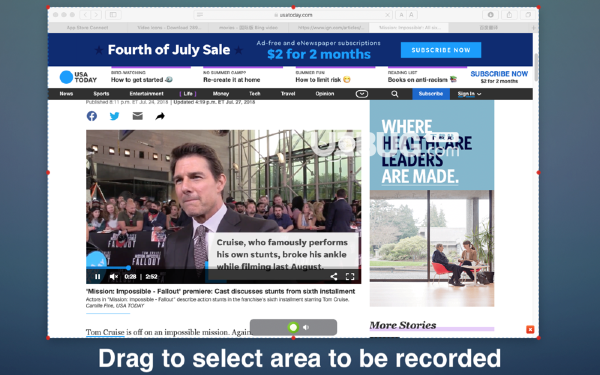Open the News section
600x375 pixels.
(66, 94)
